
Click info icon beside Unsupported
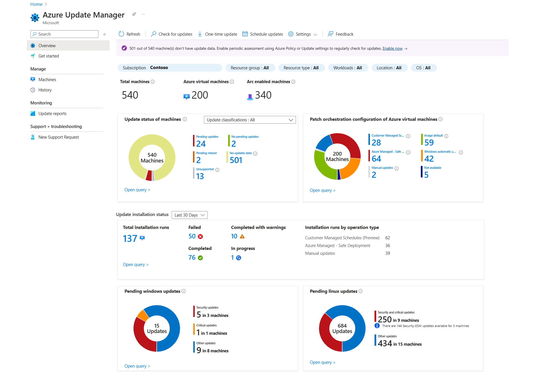pos(217,170)
